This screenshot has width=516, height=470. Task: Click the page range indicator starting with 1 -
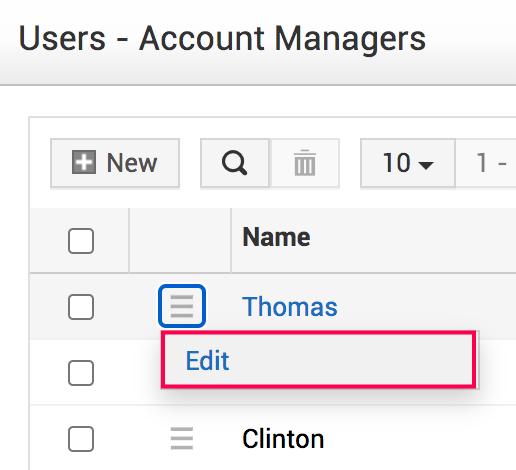point(486,163)
